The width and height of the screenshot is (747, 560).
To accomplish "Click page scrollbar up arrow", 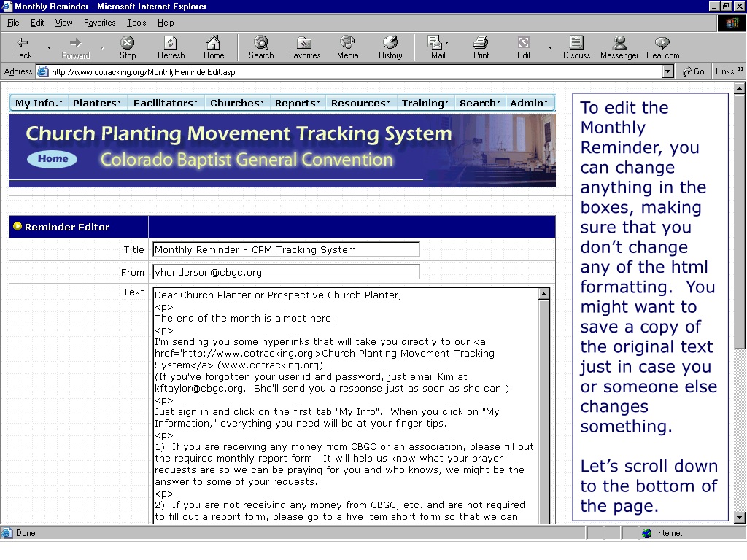I will point(740,88).
